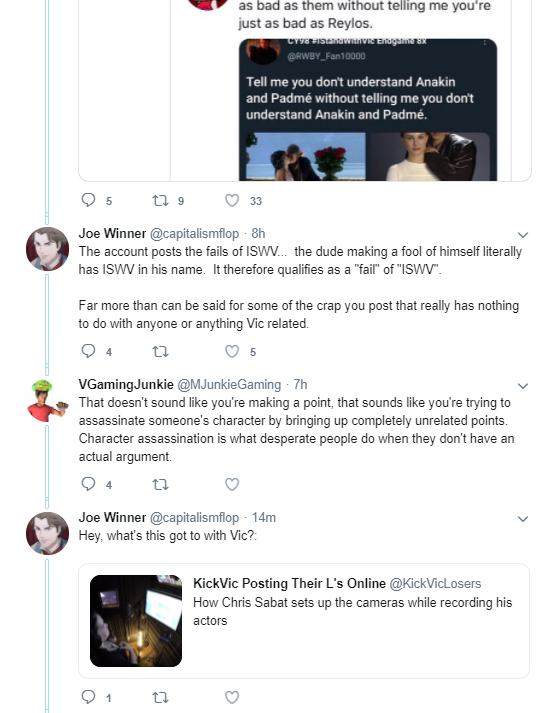Retweet the post with 9 retweets

point(160,200)
